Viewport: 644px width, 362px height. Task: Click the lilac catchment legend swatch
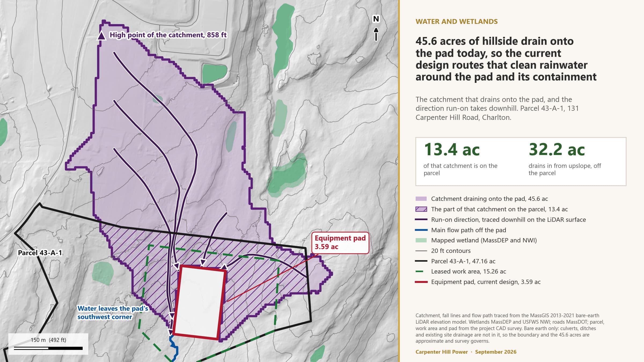pos(421,199)
